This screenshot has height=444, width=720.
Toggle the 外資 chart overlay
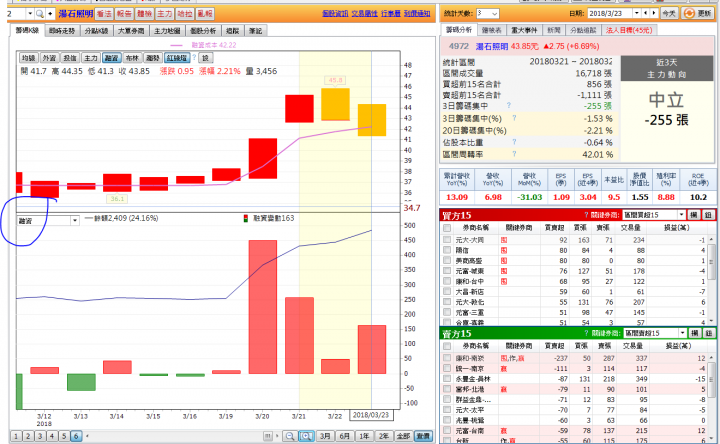click(49, 58)
